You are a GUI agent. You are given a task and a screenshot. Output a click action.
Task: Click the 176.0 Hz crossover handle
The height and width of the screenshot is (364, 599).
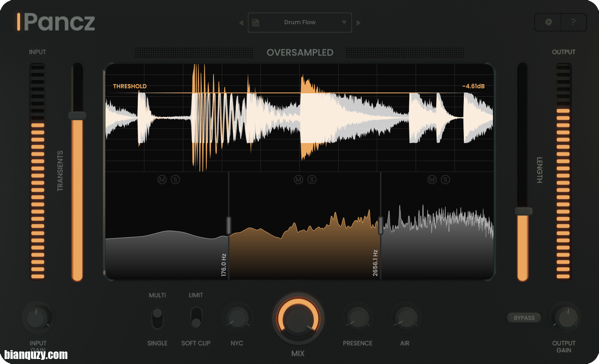(x=229, y=225)
